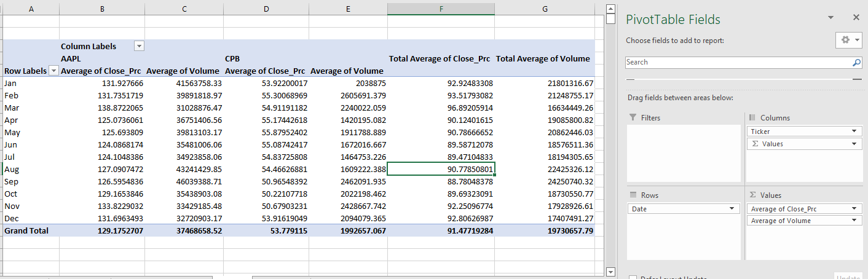Click the field Search box
This screenshot has width=868, height=279.
coord(738,62)
